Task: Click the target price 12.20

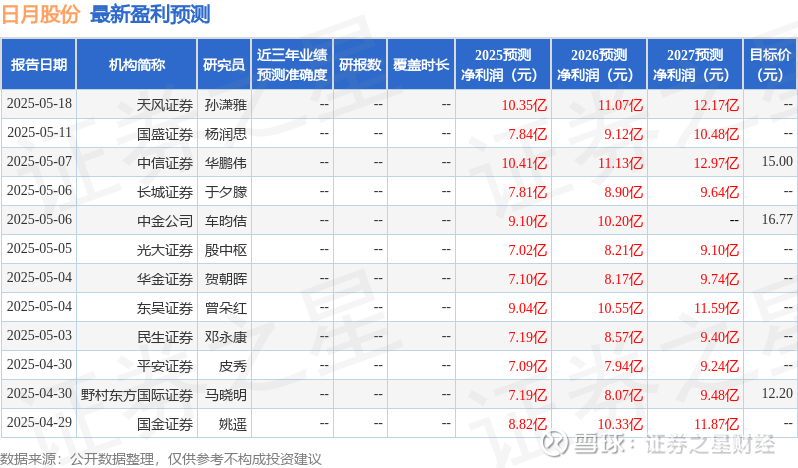Action: [777, 394]
